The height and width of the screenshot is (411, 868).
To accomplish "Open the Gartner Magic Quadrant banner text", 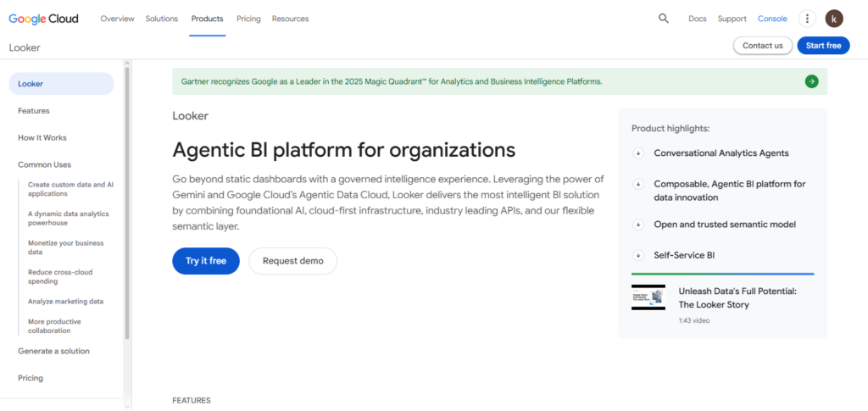I will pos(392,82).
